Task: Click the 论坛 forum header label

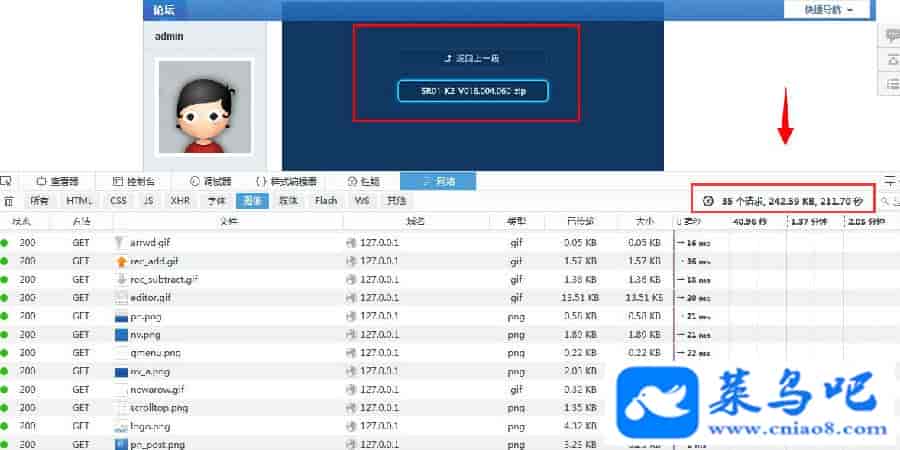Action: click(165, 10)
